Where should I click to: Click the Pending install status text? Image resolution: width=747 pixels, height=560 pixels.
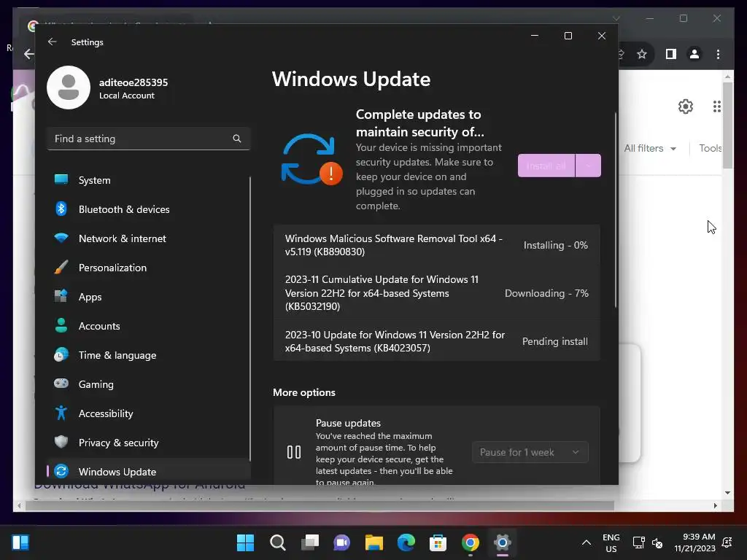point(555,341)
